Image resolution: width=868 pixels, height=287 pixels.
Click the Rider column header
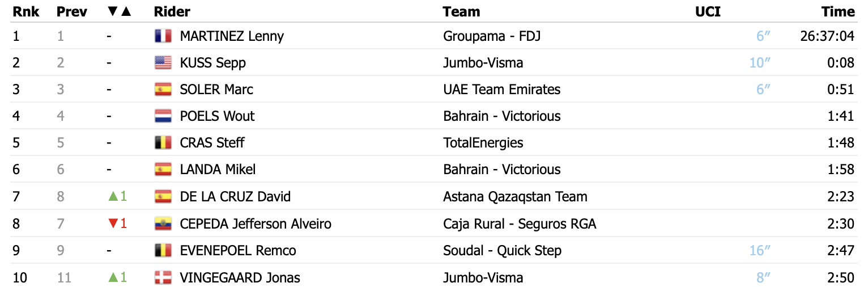point(172,11)
